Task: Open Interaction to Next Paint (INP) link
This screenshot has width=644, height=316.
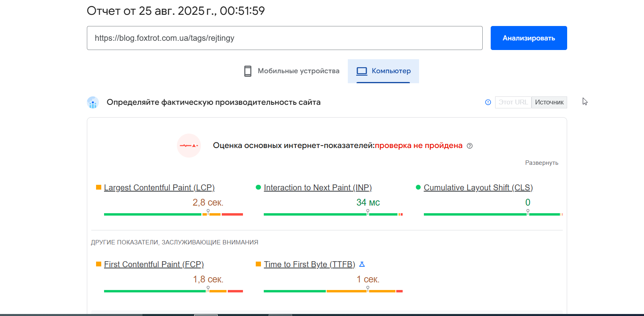Action: coord(318,188)
